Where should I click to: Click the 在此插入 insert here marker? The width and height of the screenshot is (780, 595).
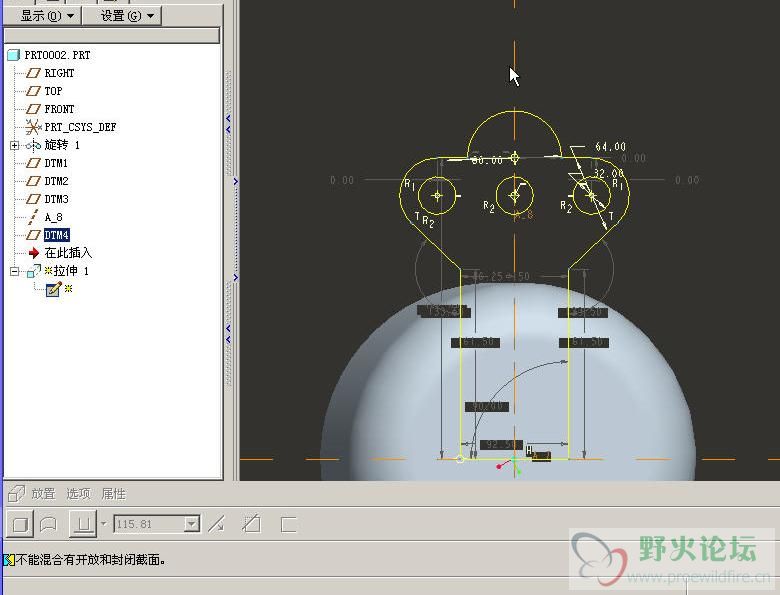pyautogui.click(x=68, y=253)
